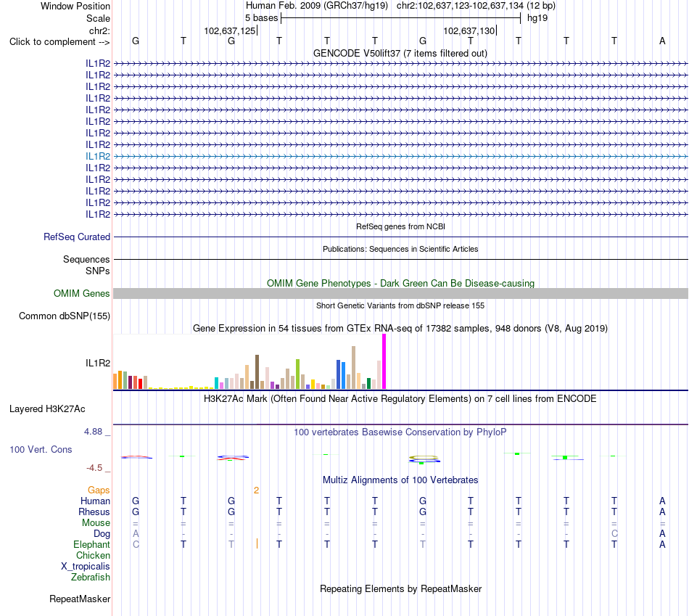Select the "Chicken" alignment row label
The image size is (689, 616).
93,556
